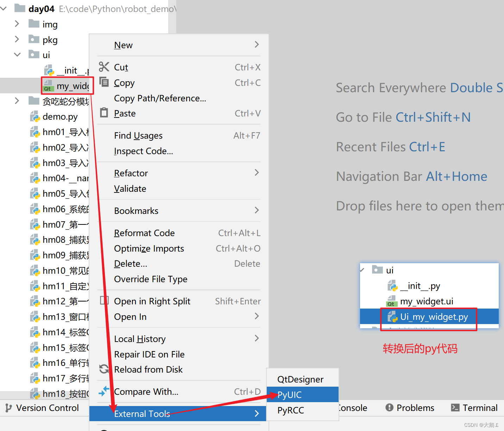Click the Python icon beside Ui_my_widget.py

click(392, 317)
